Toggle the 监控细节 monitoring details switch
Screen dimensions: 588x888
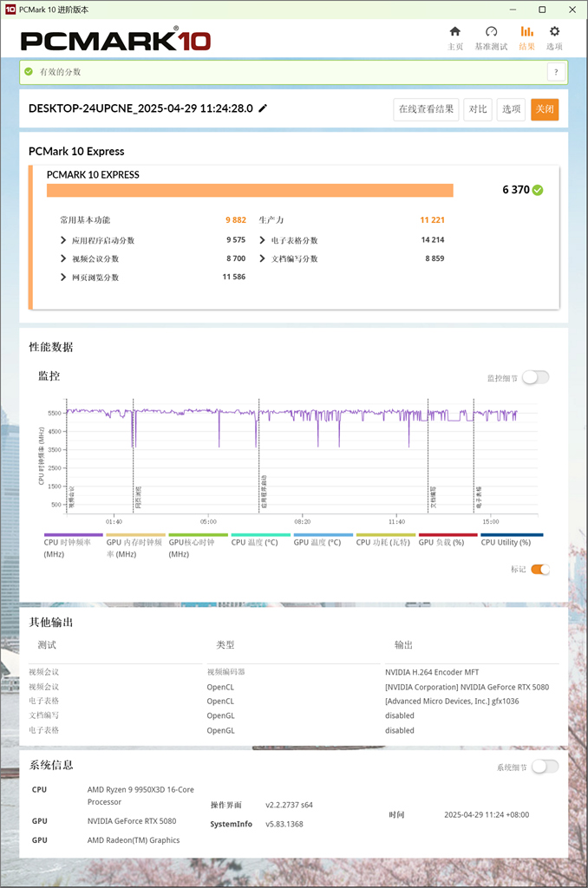(535, 377)
